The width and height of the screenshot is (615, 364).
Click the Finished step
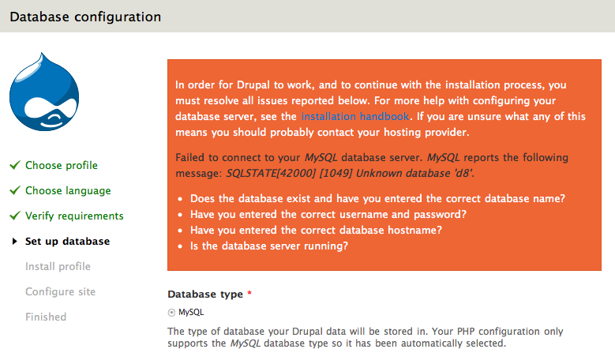pos(46,317)
